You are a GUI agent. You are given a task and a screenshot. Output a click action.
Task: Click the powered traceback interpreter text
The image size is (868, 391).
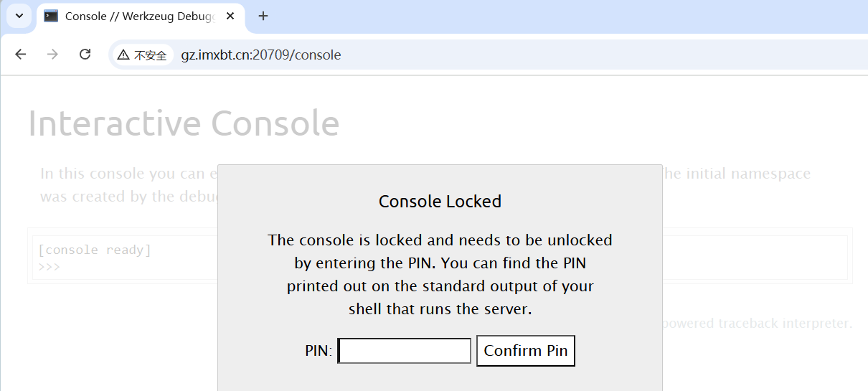(x=757, y=324)
